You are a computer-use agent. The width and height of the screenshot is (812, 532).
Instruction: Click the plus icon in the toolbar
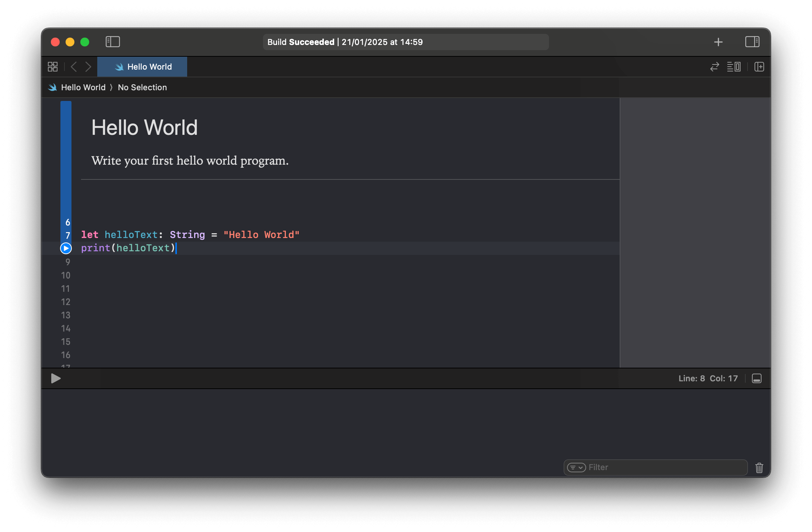pyautogui.click(x=718, y=42)
